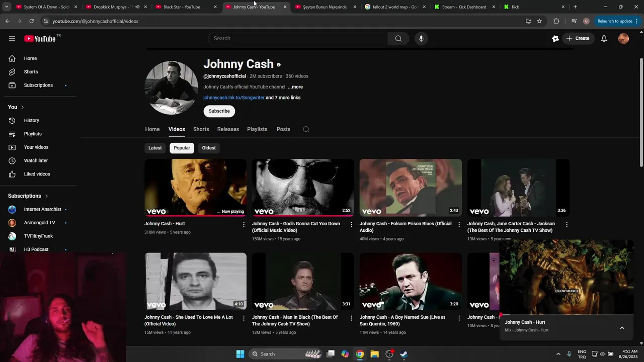The height and width of the screenshot is (362, 644).
Task: Expand the Subscriptions section chevron
Action: (46, 196)
